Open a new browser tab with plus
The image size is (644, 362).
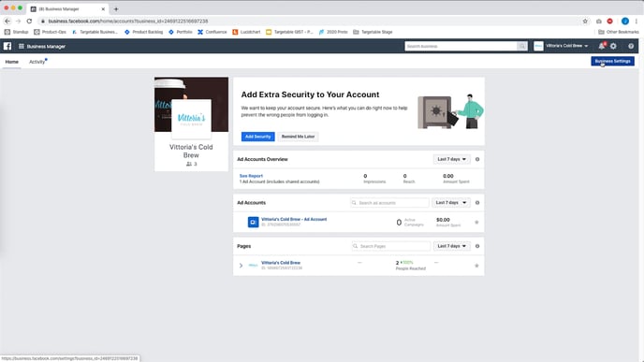[116, 8]
